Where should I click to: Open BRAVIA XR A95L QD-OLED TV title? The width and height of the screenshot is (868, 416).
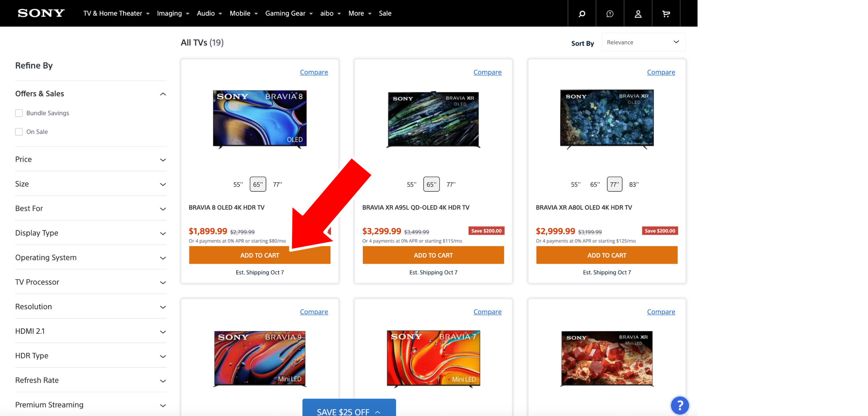pos(416,208)
